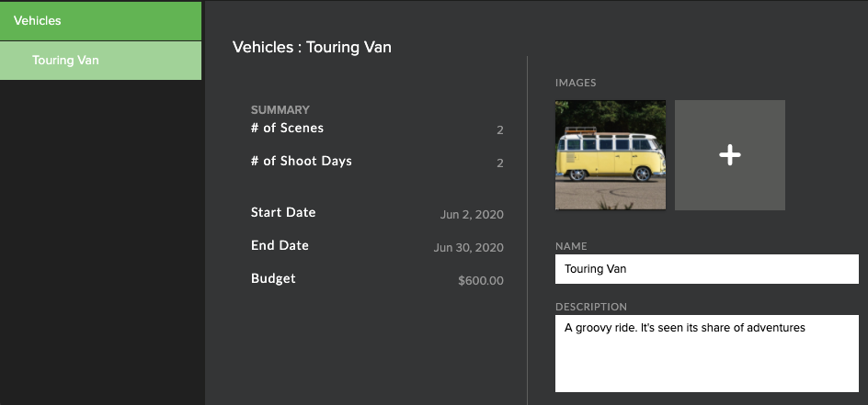Select the Vehicles category in sidebar

tap(101, 21)
